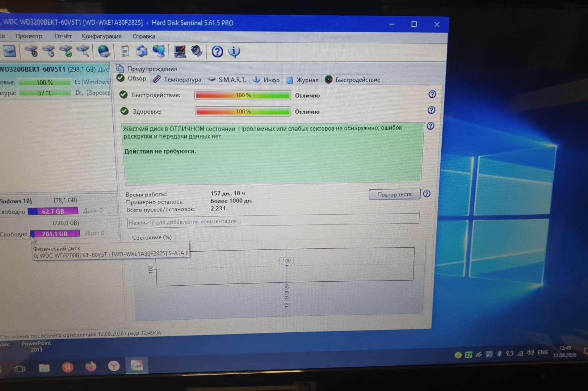Click the более 1000 дн. estimate
Image resolution: width=588 pixels, height=391 pixels.
231,201
